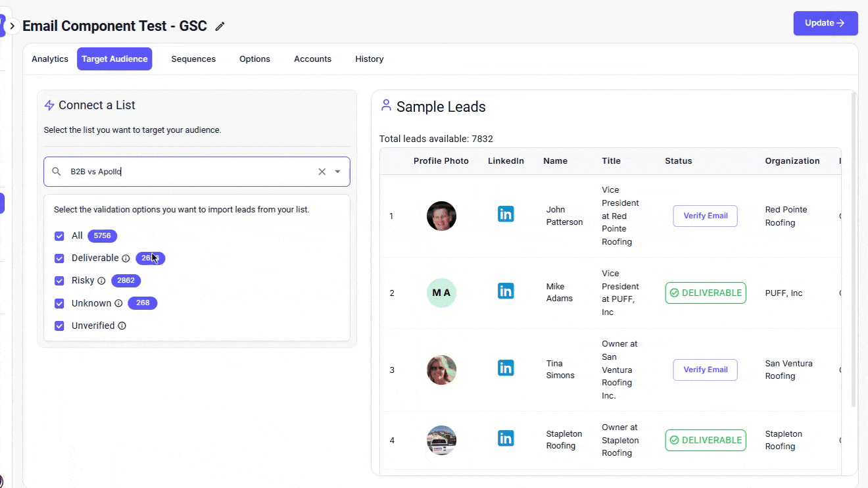Expand the collapsed sidebar with chevron
The height and width of the screenshot is (488, 868).
click(x=12, y=26)
